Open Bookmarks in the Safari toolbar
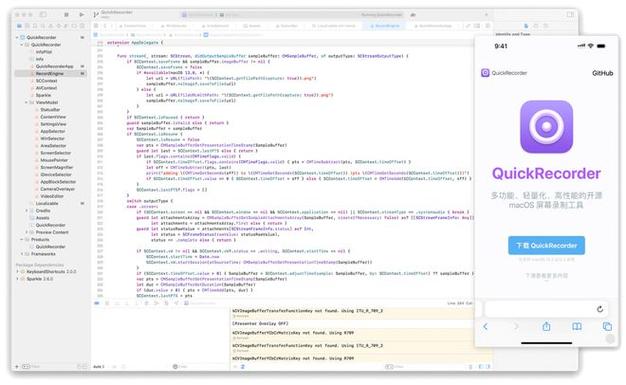 pyautogui.click(x=576, y=326)
